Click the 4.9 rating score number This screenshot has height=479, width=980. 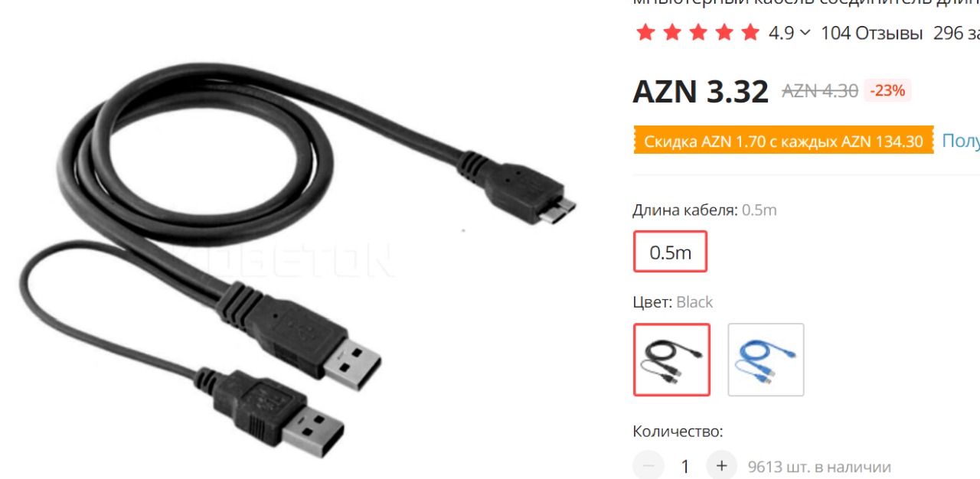point(781,33)
